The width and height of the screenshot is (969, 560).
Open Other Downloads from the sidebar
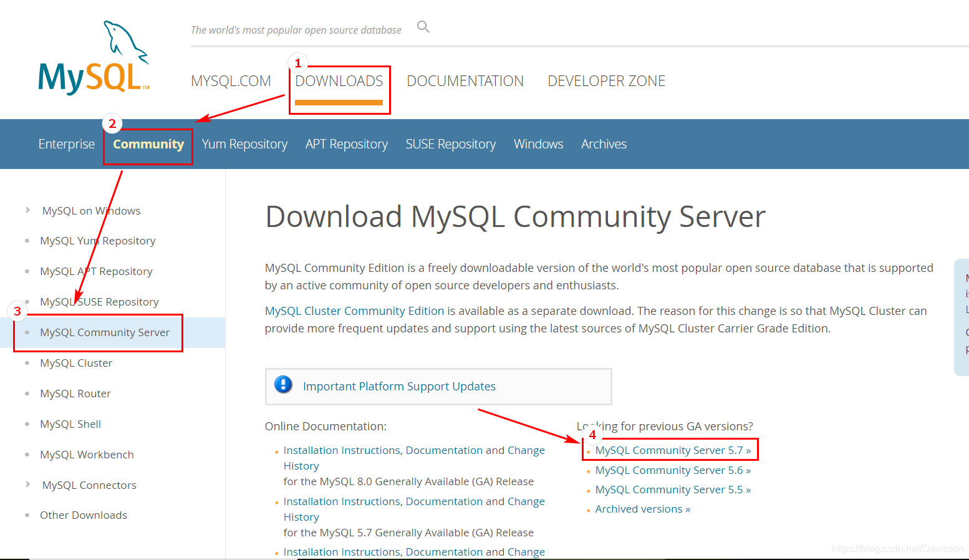click(x=83, y=514)
